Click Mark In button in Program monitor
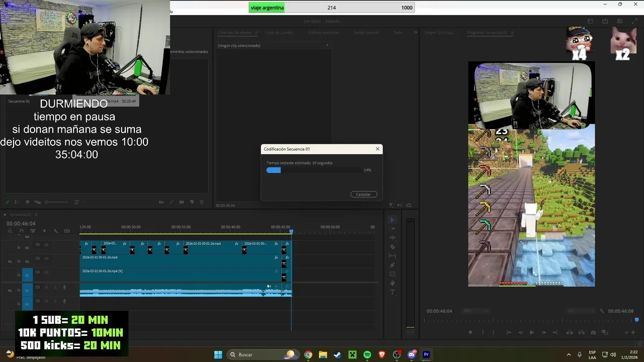This screenshot has width=644, height=362. pos(483,332)
